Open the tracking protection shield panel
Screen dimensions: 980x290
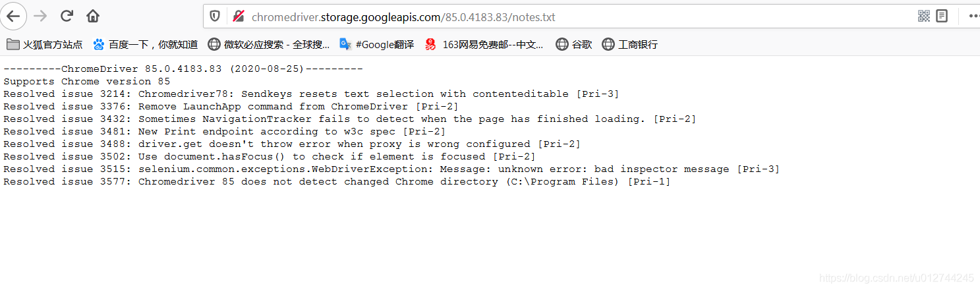pyautogui.click(x=215, y=16)
